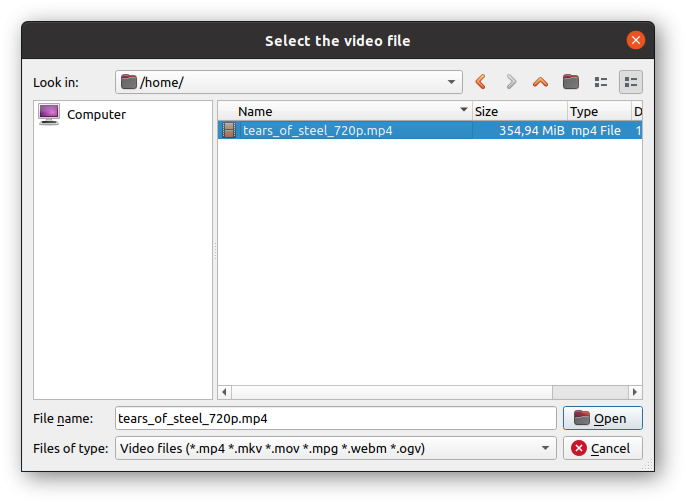686x503 pixels.
Task: Click the folder icon in the Look in field
Action: pyautogui.click(x=129, y=82)
